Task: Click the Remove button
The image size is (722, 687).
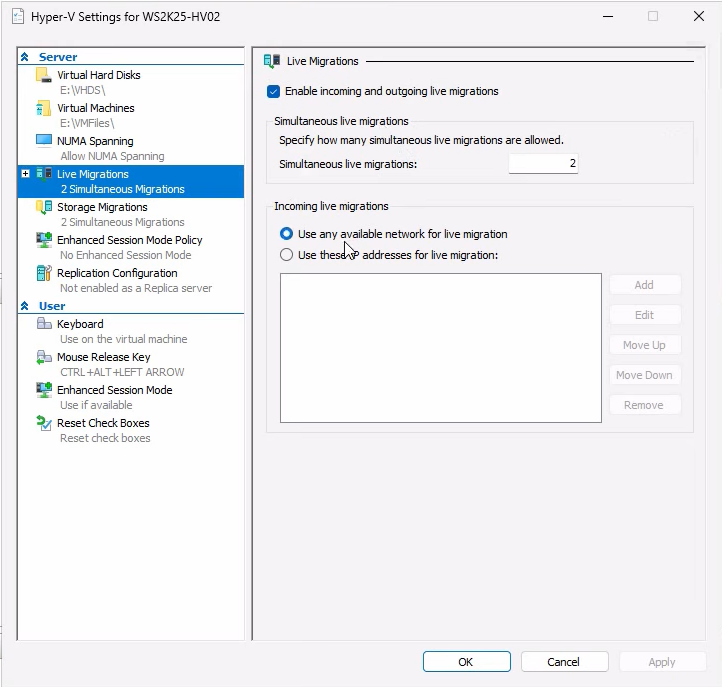Action: [645, 405]
